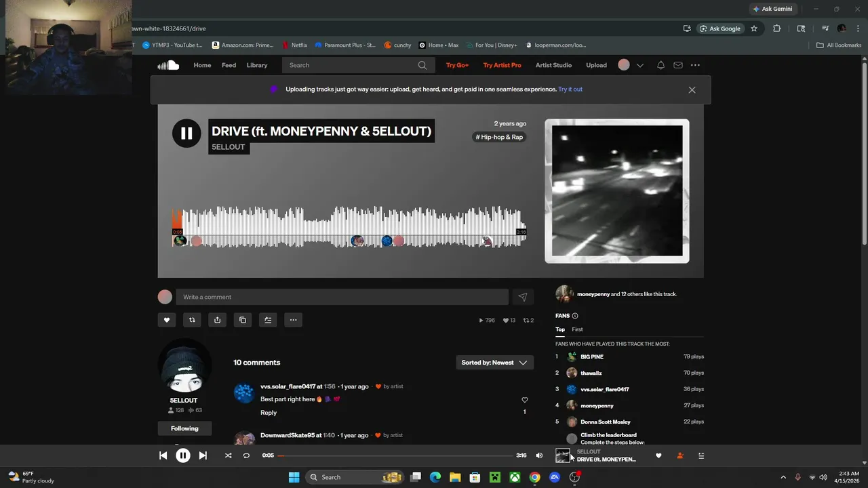The image size is (868, 488).
Task: Toggle shuffle in the player bar
Action: click(228, 455)
